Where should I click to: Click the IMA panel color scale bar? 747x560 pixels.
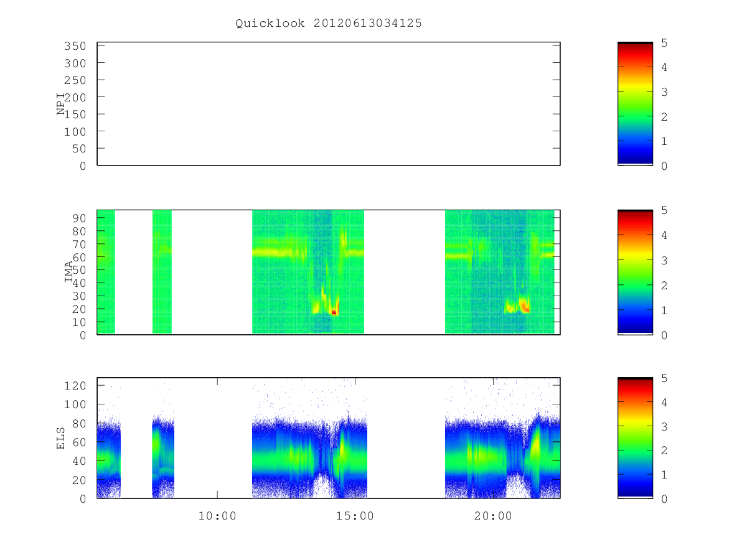pos(635,272)
